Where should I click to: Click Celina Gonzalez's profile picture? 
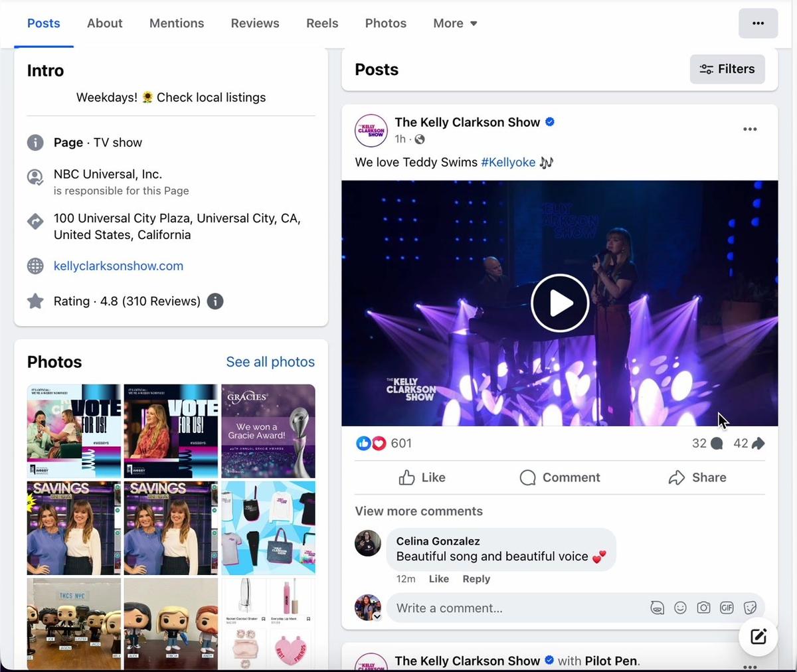point(368,543)
